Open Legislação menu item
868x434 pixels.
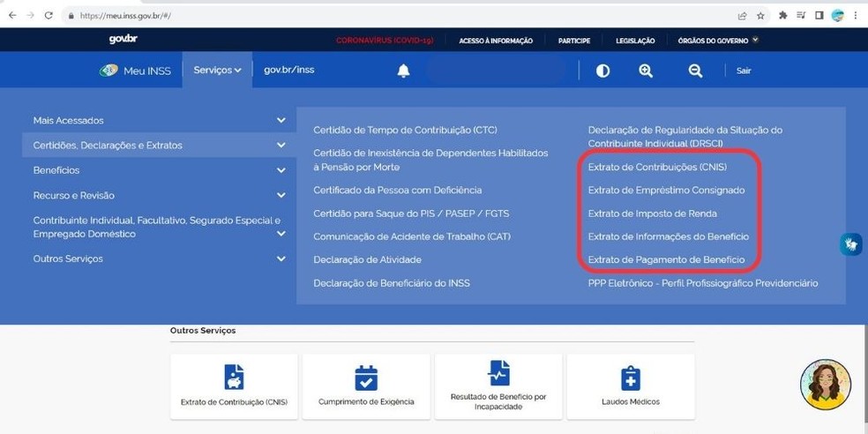click(x=635, y=41)
